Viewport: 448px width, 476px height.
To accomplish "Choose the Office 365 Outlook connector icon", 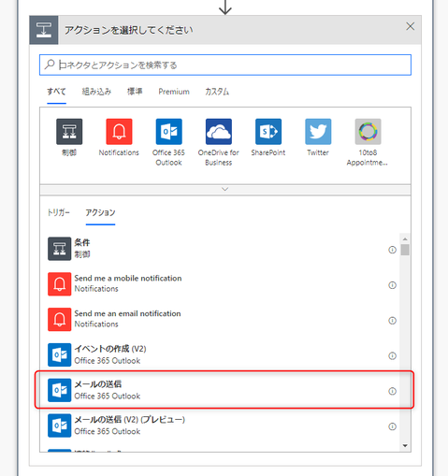I will pos(169,132).
